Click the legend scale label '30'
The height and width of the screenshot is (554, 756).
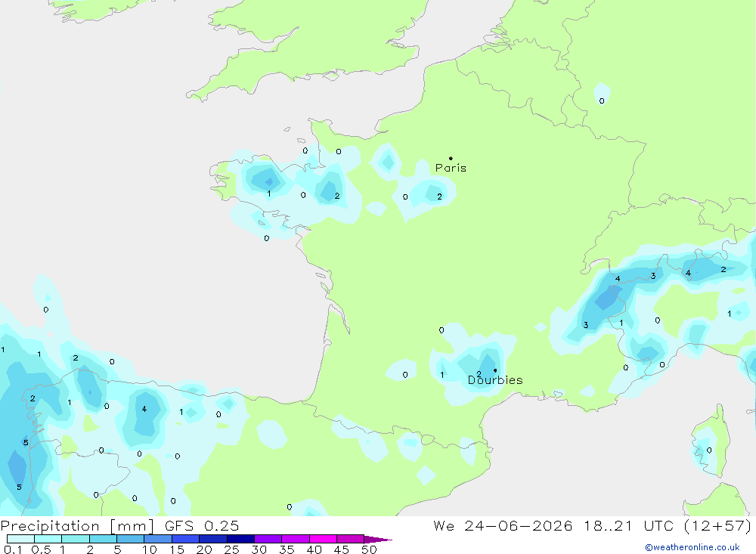(259, 549)
